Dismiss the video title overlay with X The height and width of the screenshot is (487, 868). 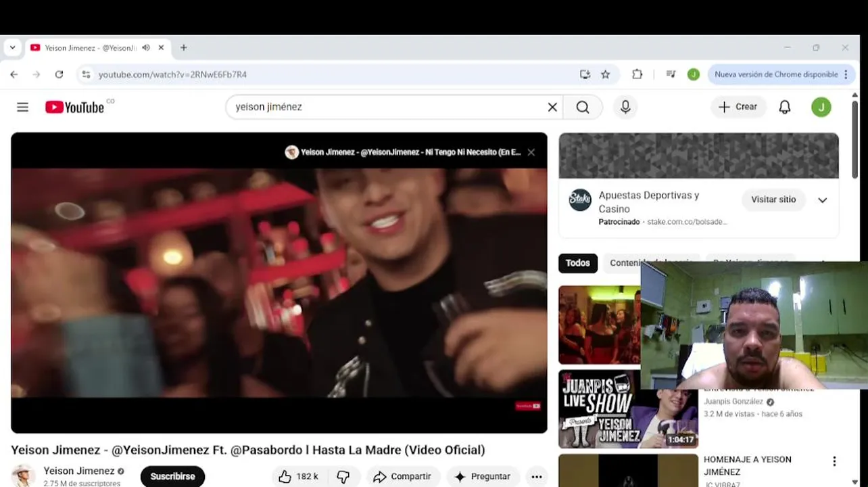pyautogui.click(x=531, y=152)
